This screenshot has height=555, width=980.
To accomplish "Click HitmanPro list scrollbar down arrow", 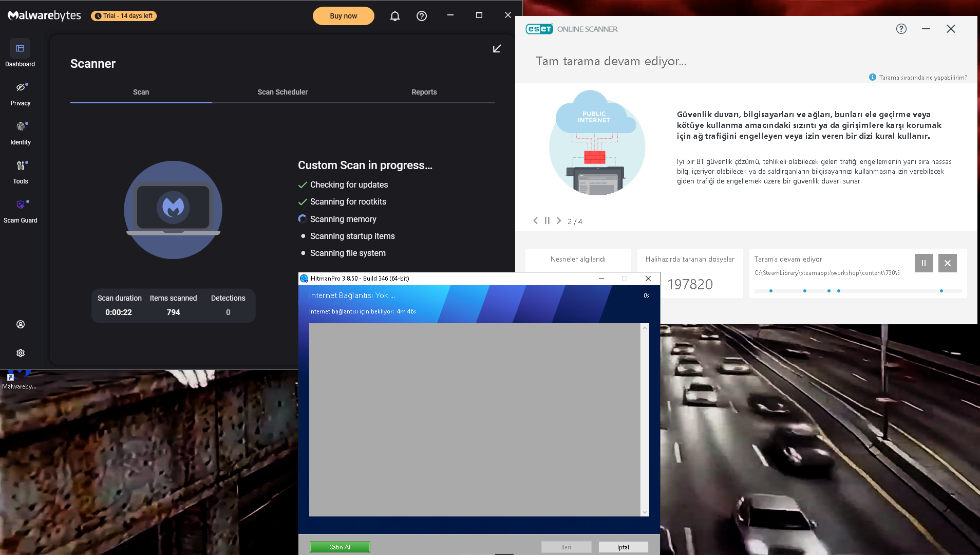I will point(645,512).
